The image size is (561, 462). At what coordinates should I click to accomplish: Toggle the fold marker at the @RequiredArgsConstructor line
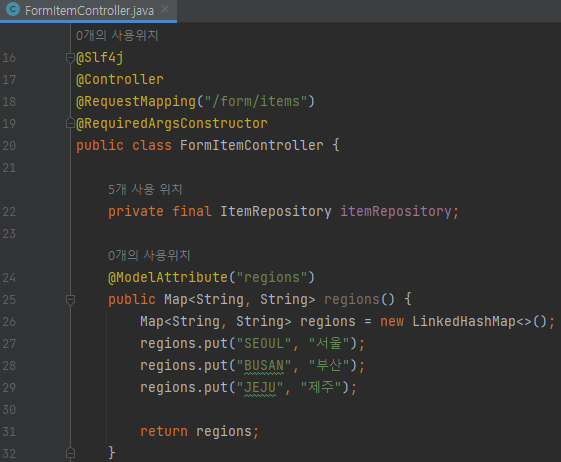[70, 123]
